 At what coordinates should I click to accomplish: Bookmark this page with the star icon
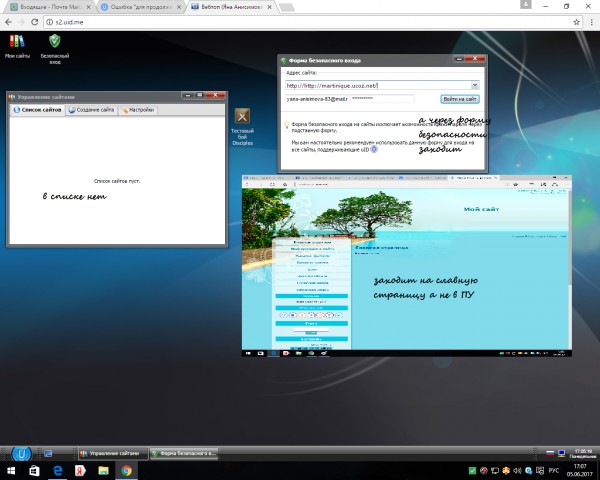click(x=576, y=22)
